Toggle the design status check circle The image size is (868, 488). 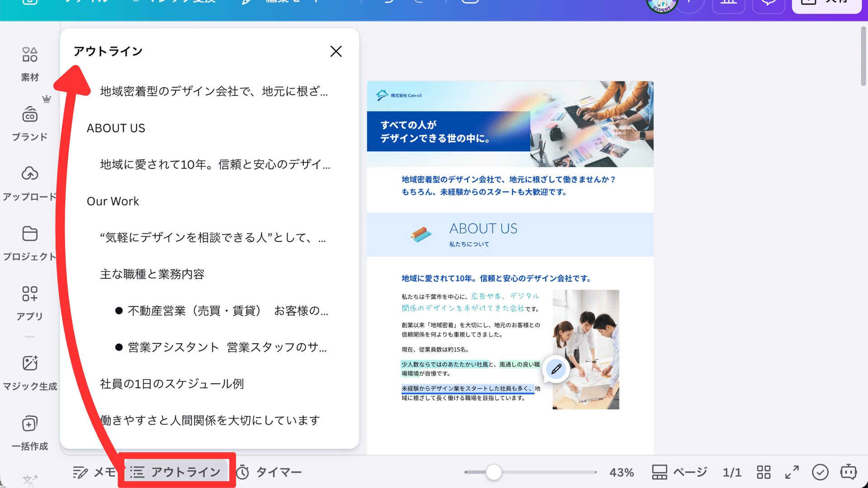820,472
